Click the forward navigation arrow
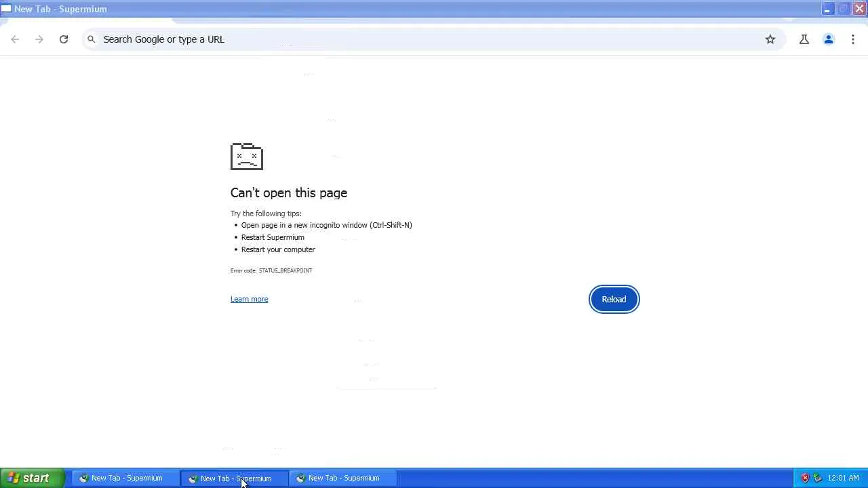 39,39
